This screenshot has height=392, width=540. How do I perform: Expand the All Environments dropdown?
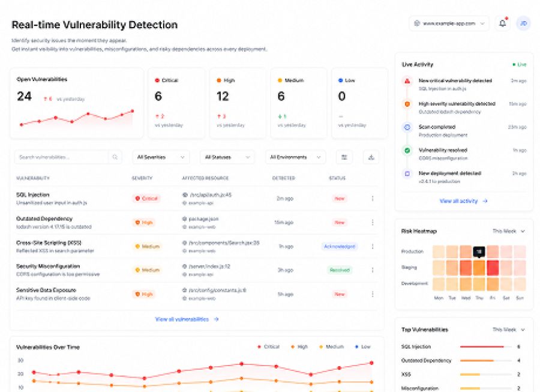(x=295, y=157)
